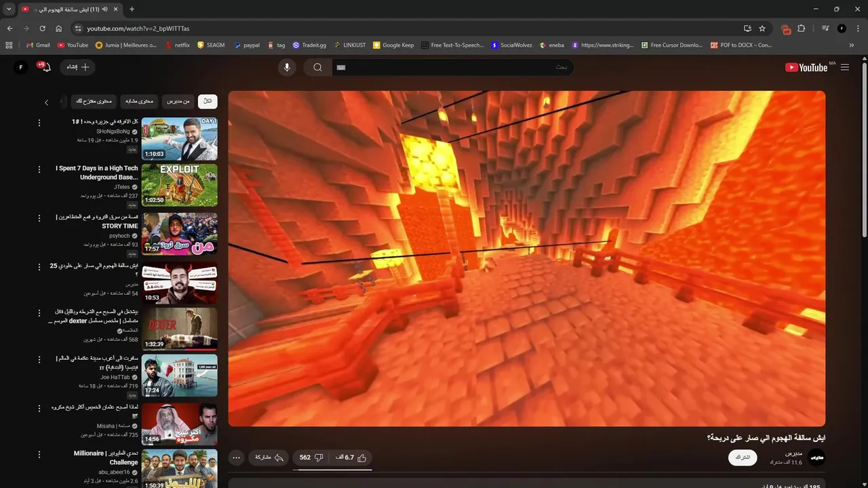
Task: Open the Google Keep bookmark
Action: coord(393,45)
